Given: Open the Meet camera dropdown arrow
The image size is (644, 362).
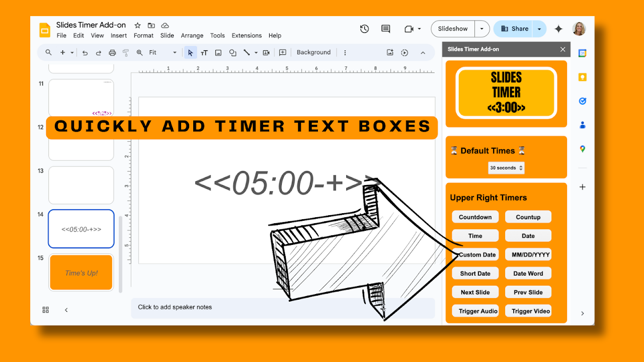Looking at the screenshot, I should [419, 29].
